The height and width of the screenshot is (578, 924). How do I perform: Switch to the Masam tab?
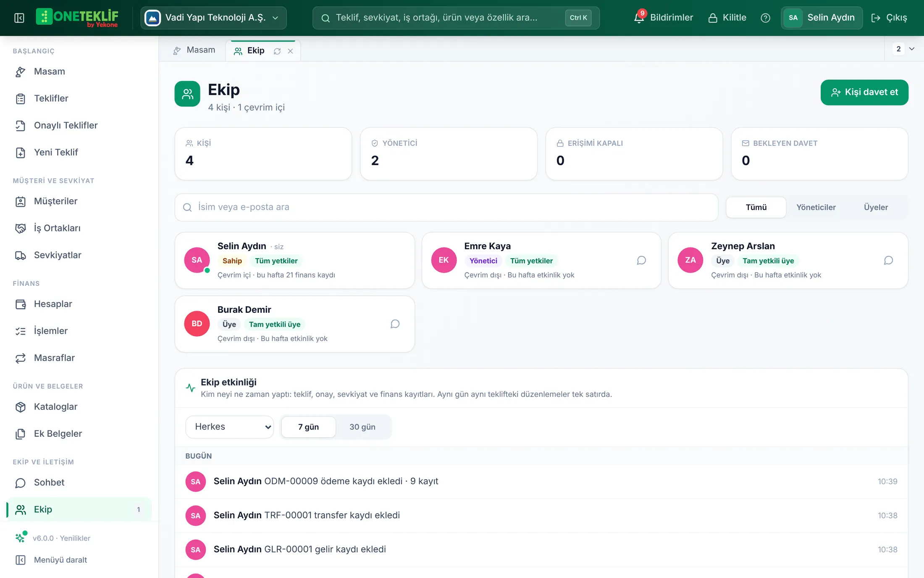tap(194, 50)
